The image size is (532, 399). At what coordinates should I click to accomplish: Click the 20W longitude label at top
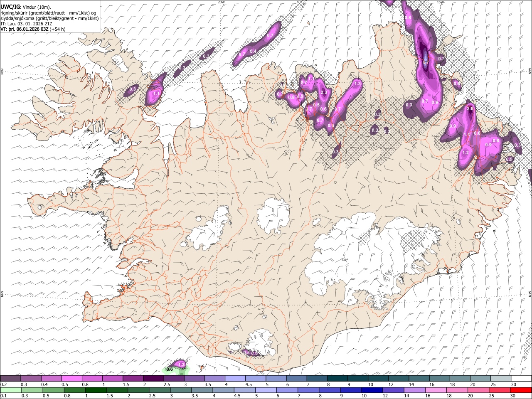[x=221, y=2]
